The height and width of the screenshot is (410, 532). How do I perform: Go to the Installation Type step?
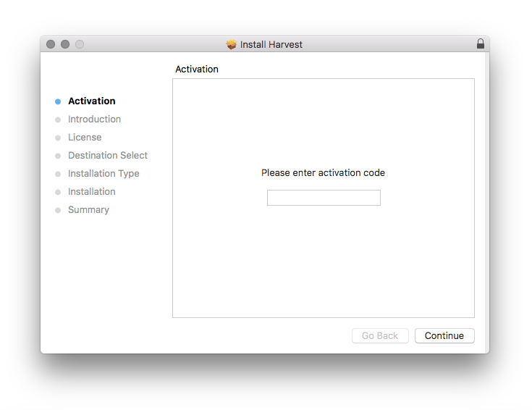(104, 174)
